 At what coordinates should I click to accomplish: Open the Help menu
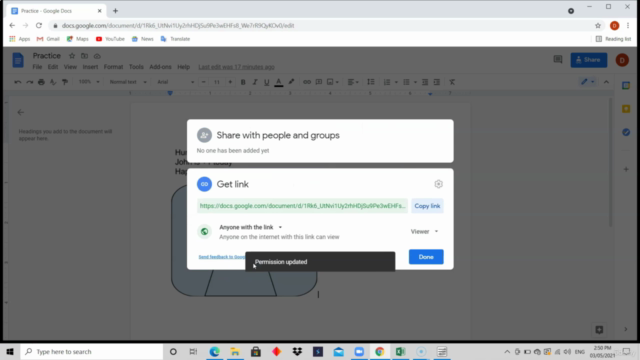[184, 67]
